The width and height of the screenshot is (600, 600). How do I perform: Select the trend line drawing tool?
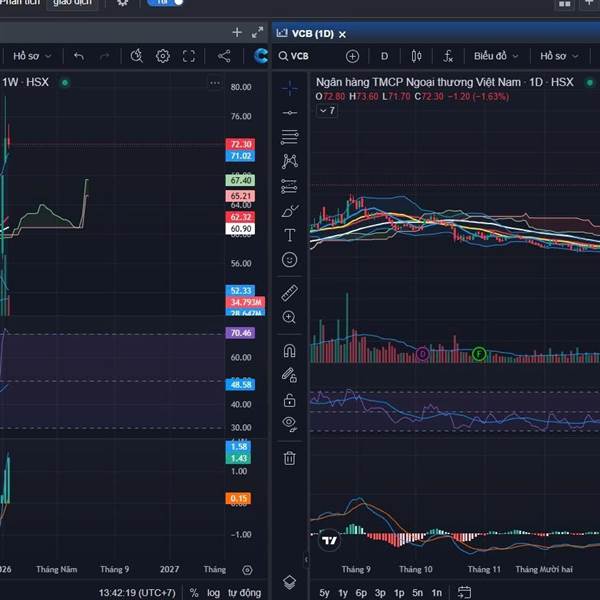[x=290, y=113]
